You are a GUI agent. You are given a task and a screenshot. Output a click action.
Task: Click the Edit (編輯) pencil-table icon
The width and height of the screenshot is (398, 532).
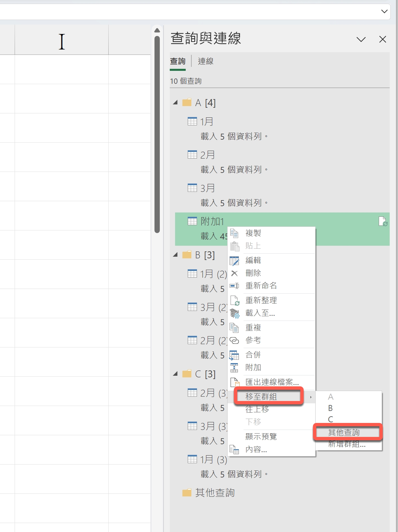point(234,261)
